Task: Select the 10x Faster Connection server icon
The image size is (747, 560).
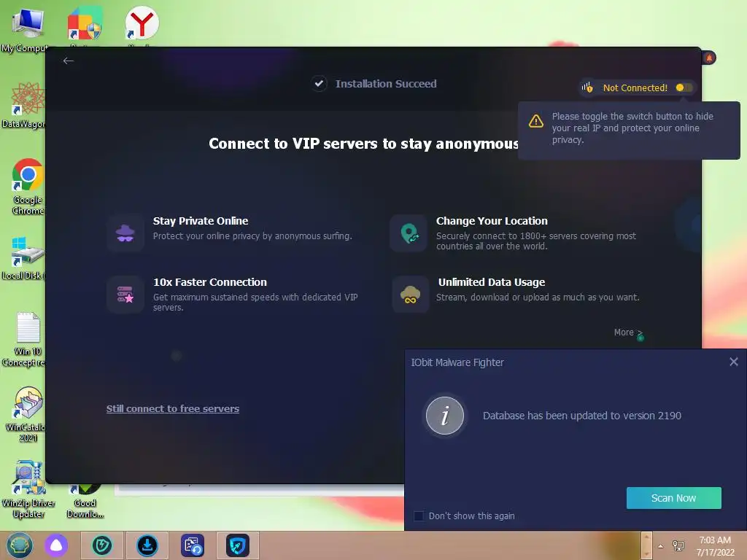Action: coord(125,295)
